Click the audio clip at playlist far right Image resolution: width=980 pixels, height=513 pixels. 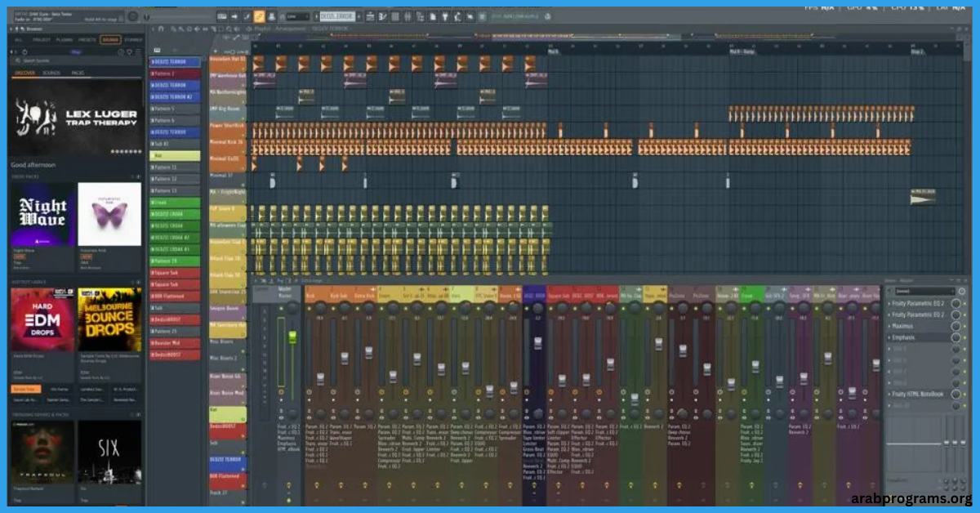click(924, 197)
